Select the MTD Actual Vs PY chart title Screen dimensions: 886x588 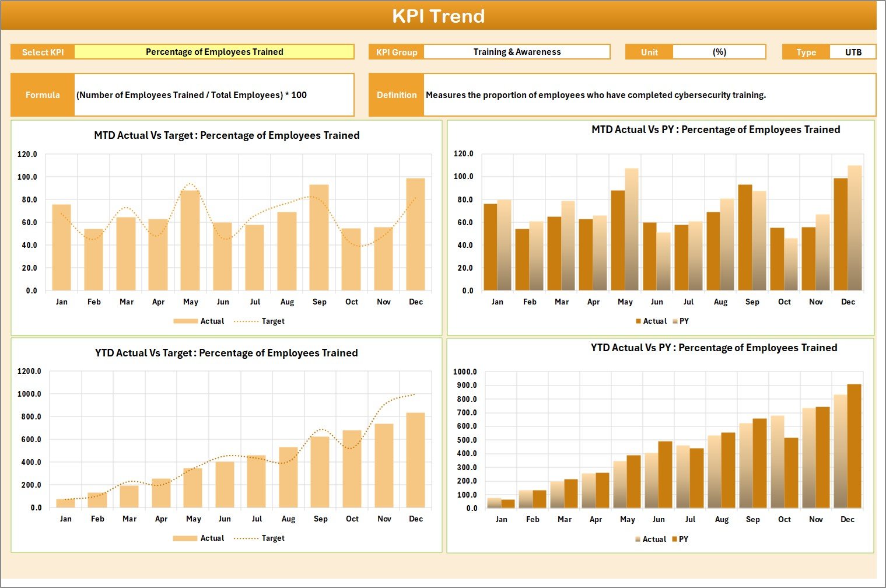tap(716, 129)
